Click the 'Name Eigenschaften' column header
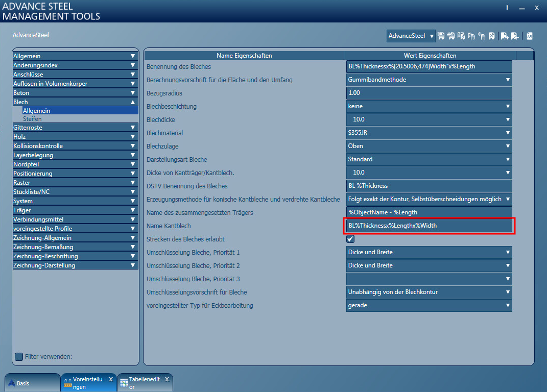This screenshot has height=392, width=547. (x=244, y=56)
